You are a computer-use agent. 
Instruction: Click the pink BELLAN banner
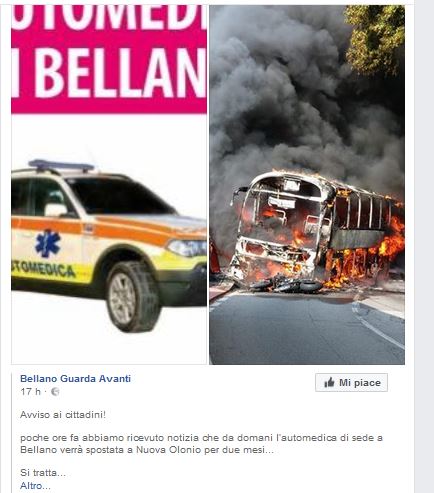pyautogui.click(x=109, y=59)
